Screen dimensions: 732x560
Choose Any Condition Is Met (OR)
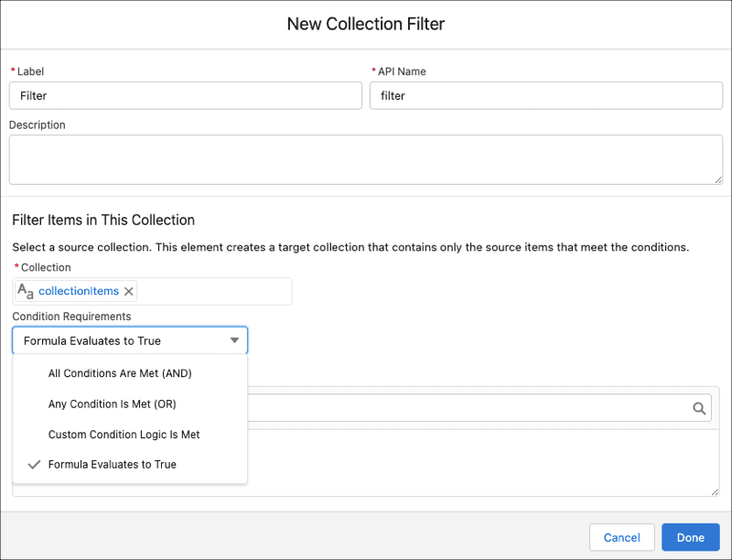[130, 404]
